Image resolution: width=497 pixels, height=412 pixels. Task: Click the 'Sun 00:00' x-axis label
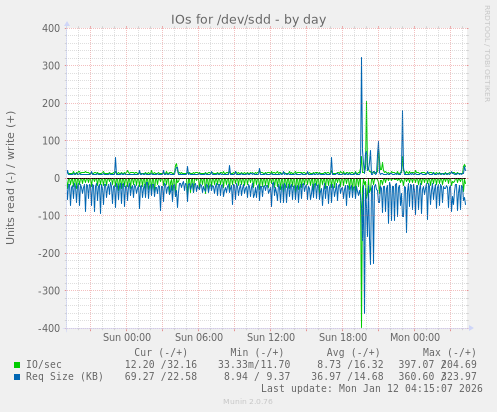click(x=127, y=337)
